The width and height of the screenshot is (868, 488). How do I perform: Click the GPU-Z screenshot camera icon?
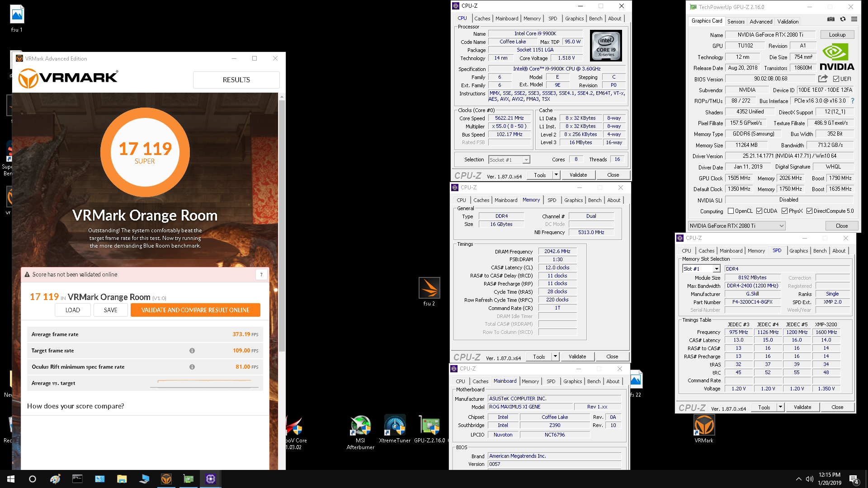(x=830, y=19)
